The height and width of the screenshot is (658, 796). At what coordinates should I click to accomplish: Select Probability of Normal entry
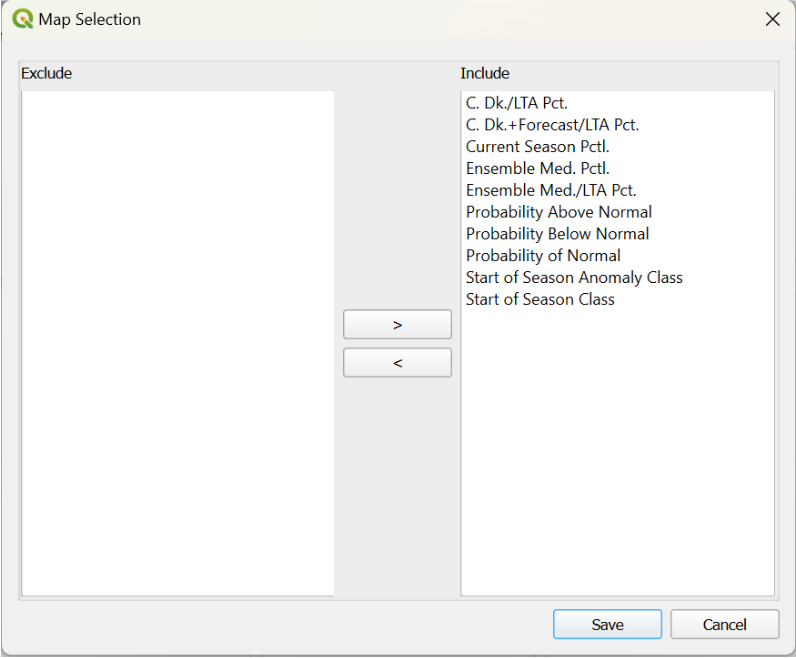click(543, 256)
